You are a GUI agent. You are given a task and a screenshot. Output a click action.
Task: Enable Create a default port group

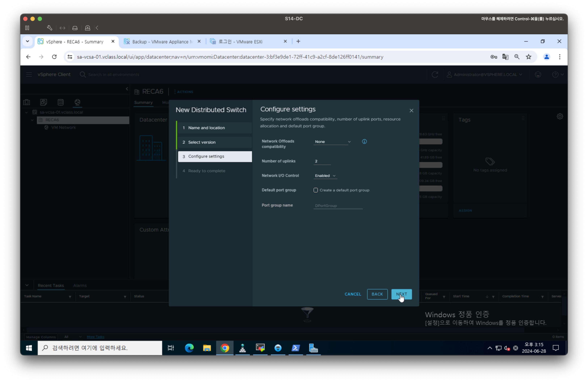316,190
